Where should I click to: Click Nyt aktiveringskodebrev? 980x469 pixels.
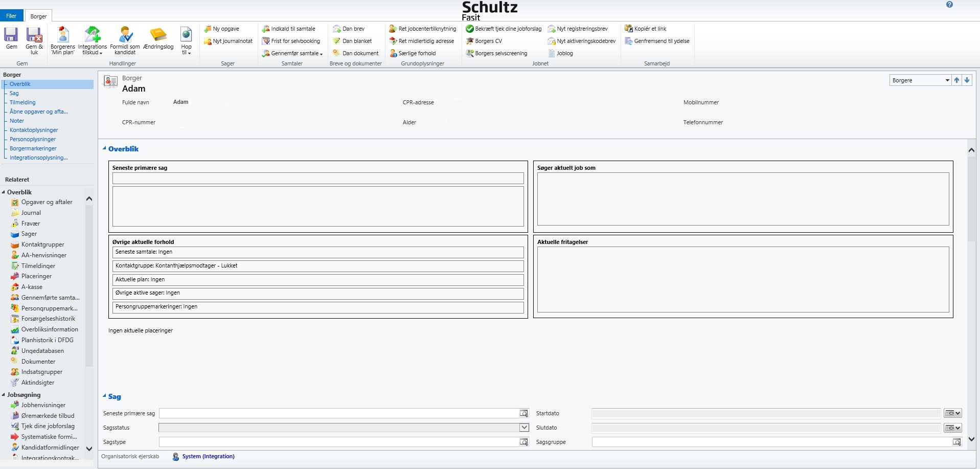pyautogui.click(x=582, y=41)
